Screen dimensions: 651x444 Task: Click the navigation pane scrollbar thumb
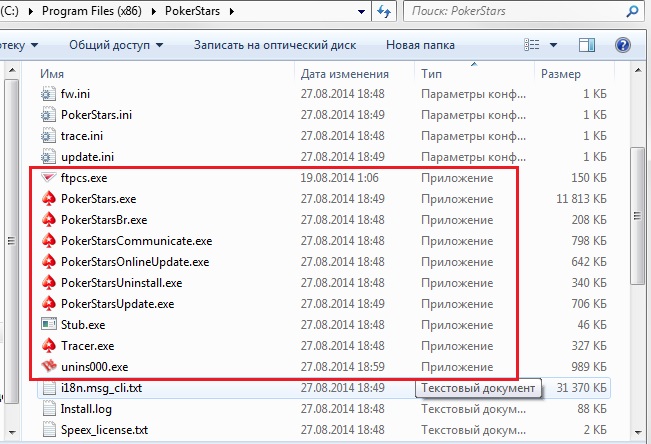(x=12, y=241)
